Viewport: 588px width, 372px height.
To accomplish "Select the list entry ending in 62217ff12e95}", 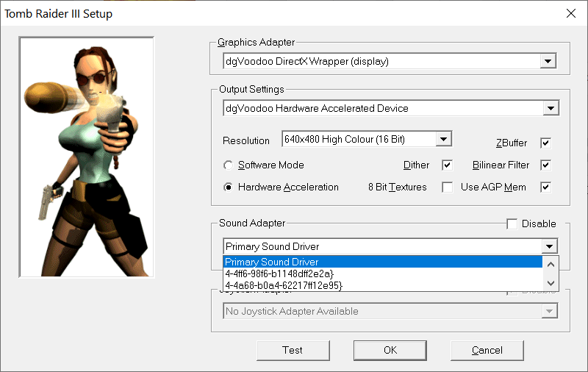I will [383, 285].
